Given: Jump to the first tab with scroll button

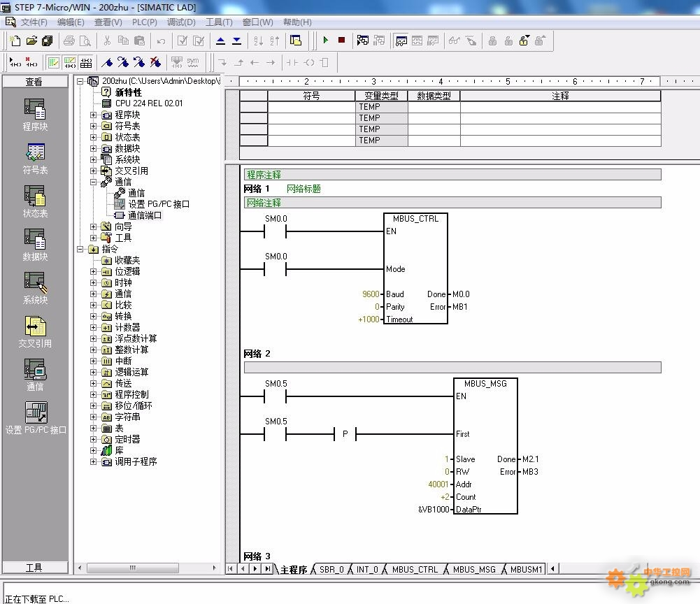Looking at the screenshot, I should [x=230, y=569].
